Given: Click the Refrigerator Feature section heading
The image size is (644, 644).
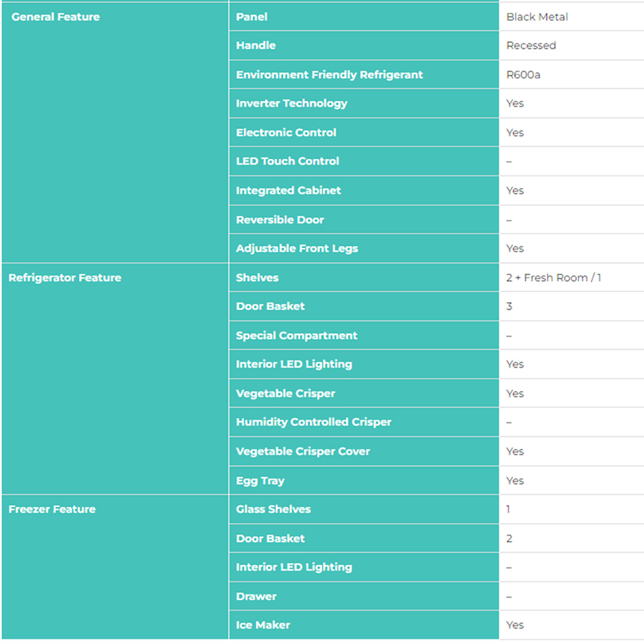Looking at the screenshot, I should tap(64, 278).
